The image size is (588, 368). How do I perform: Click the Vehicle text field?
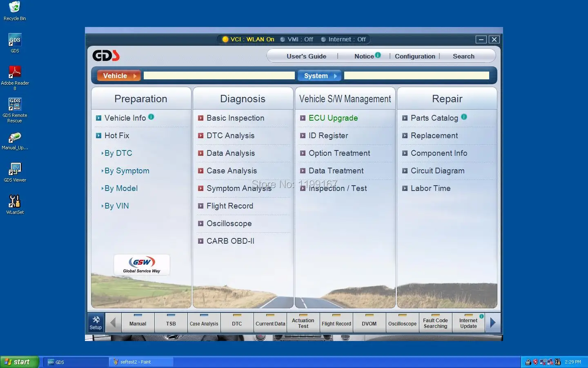click(x=219, y=76)
